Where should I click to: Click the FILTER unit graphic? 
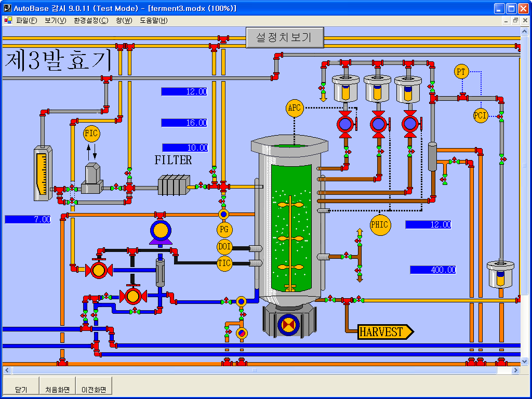pos(174,185)
